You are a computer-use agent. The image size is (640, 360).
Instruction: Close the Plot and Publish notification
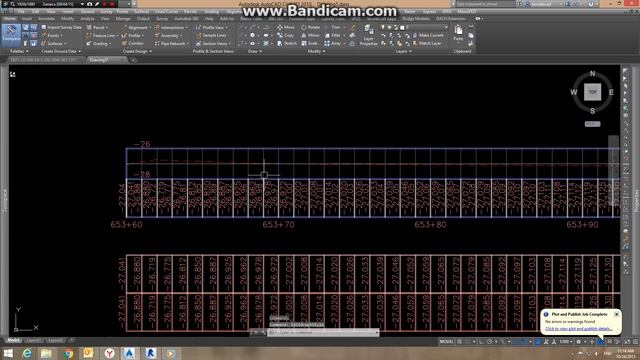click(x=616, y=314)
